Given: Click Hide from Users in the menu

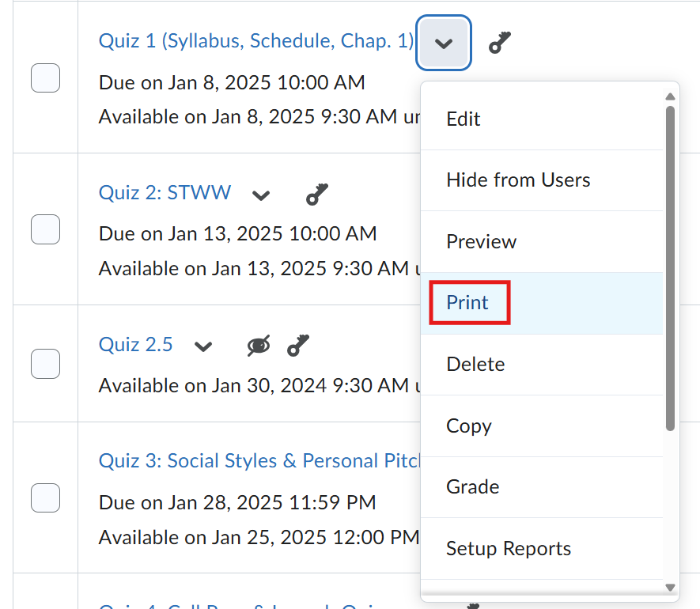Looking at the screenshot, I should pyautogui.click(x=517, y=180).
